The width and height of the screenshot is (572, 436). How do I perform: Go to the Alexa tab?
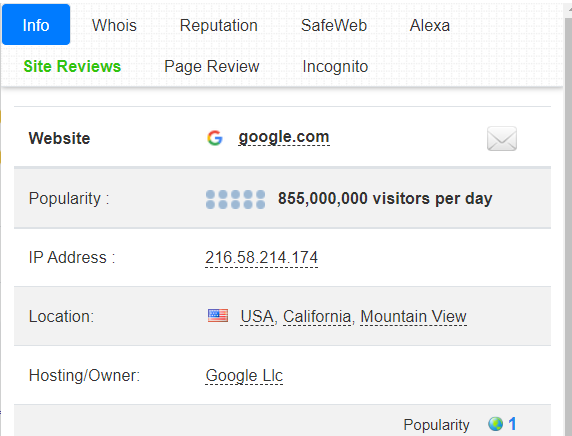point(430,26)
